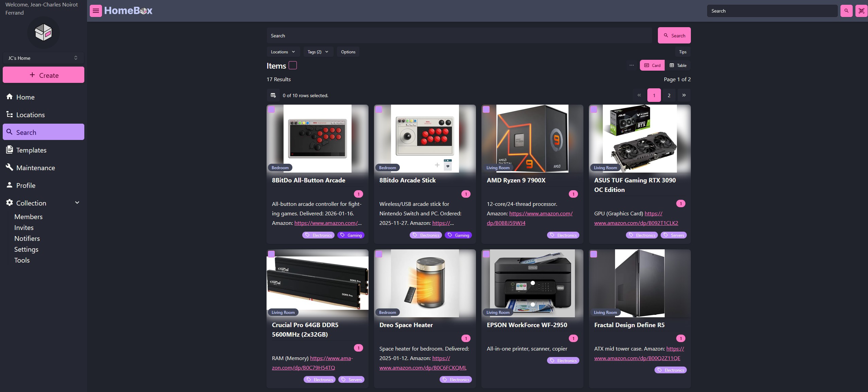Click Bedroom location badge on Dreo Space Heater
Image resolution: width=868 pixels, height=392 pixels.
click(388, 312)
